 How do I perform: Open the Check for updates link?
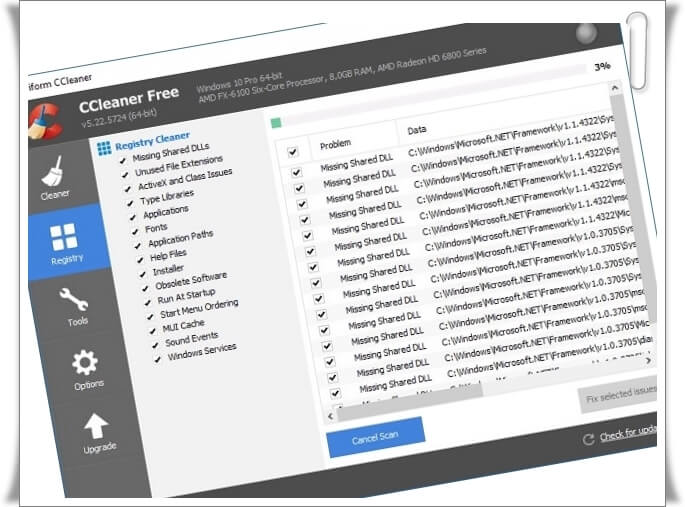coord(628,433)
